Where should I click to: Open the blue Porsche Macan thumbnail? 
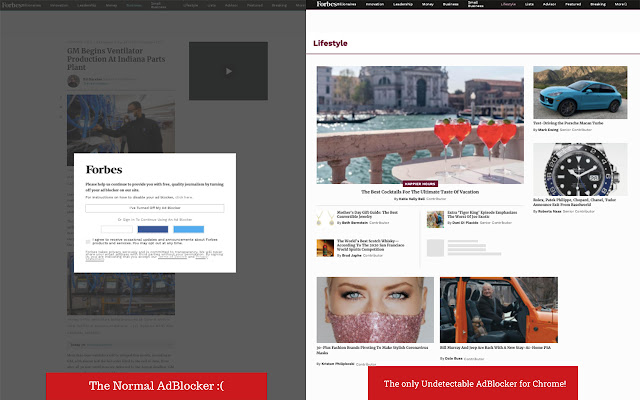click(x=579, y=94)
